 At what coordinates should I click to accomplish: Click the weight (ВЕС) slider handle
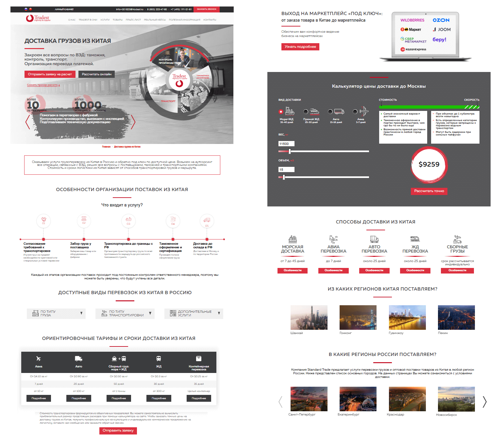tap(290, 151)
